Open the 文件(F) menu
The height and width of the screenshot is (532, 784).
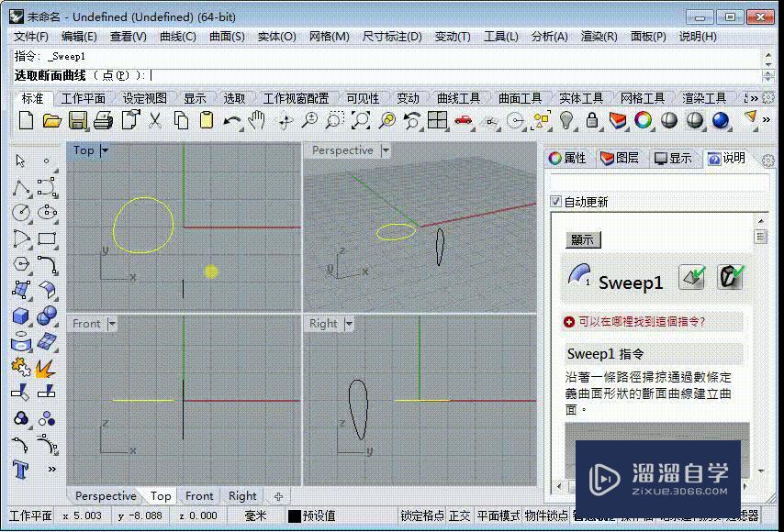click(31, 37)
